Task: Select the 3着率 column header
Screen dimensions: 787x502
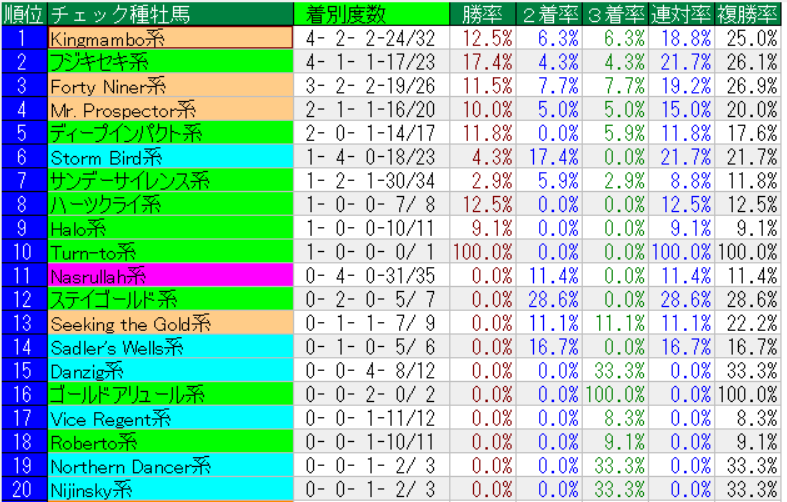Action: [x=615, y=14]
